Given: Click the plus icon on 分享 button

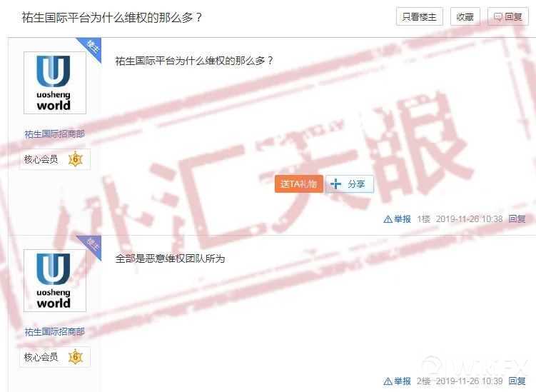Looking at the screenshot, I should point(335,184).
